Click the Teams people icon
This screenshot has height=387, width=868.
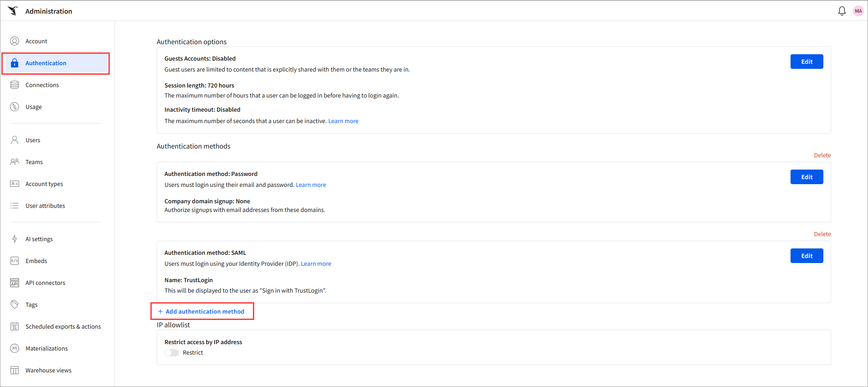[15, 162]
